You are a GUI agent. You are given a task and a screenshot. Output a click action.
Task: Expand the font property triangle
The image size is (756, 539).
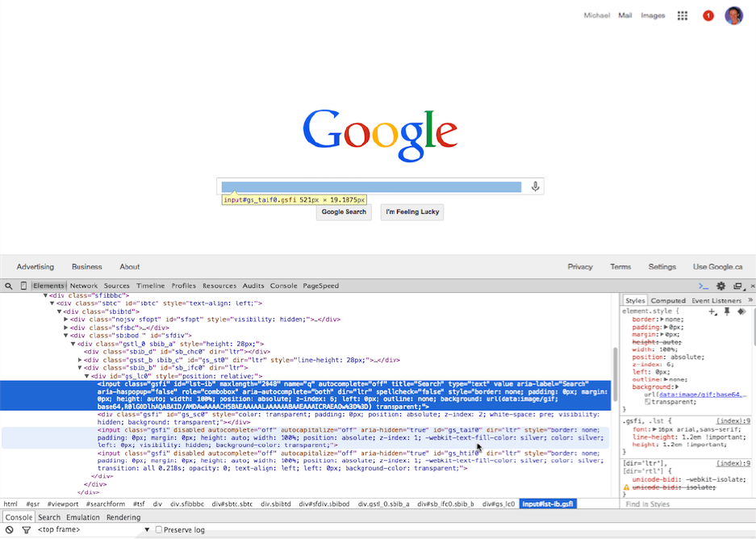pyautogui.click(x=654, y=429)
